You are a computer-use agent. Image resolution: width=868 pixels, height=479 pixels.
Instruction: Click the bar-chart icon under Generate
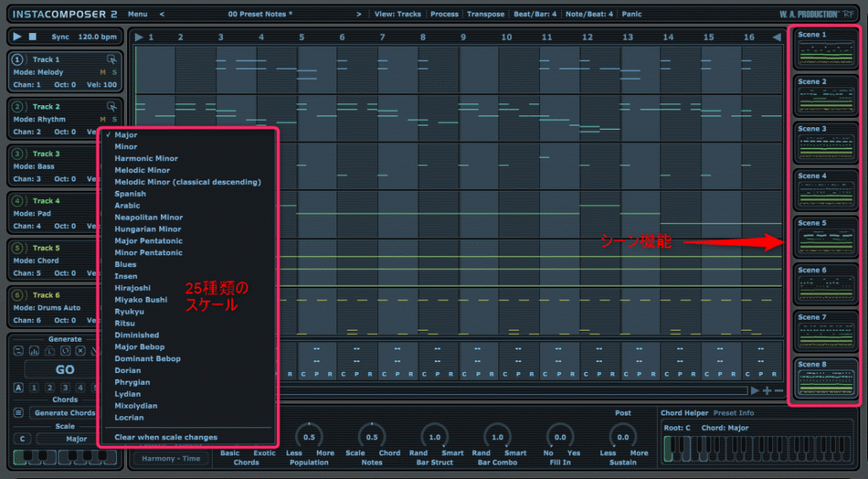coord(34,351)
